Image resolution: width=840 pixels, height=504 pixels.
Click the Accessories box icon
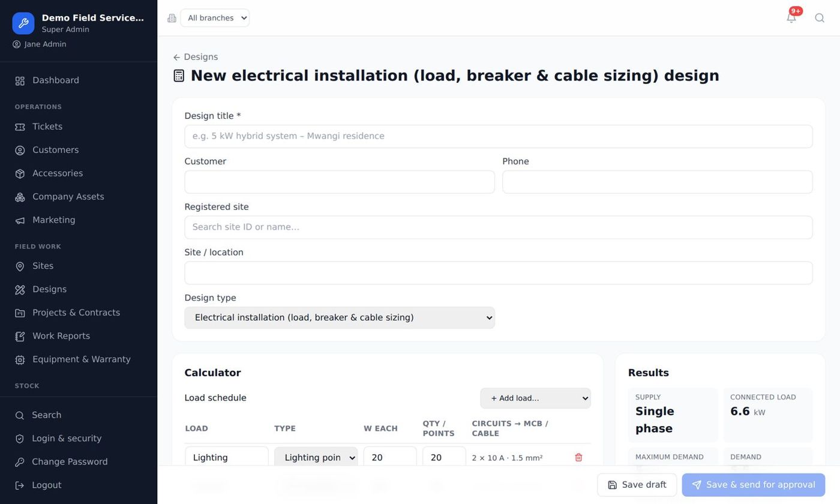click(x=20, y=174)
